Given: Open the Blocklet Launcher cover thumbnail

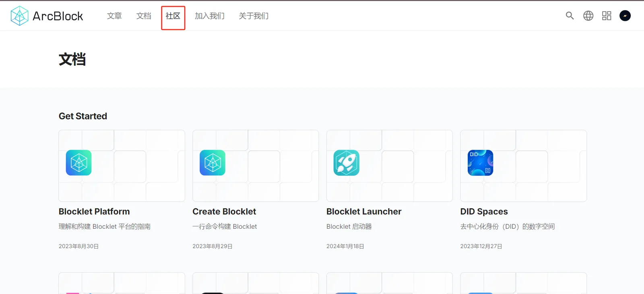Looking at the screenshot, I should 390,166.
